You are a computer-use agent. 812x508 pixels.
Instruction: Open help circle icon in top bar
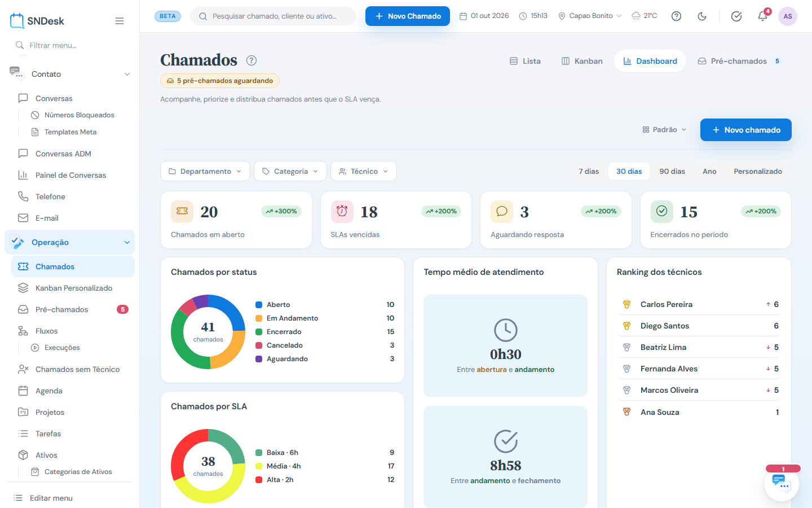click(676, 16)
